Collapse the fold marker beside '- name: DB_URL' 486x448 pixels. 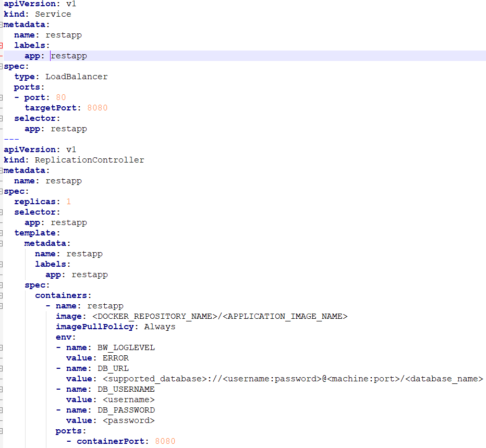[x=1, y=368]
